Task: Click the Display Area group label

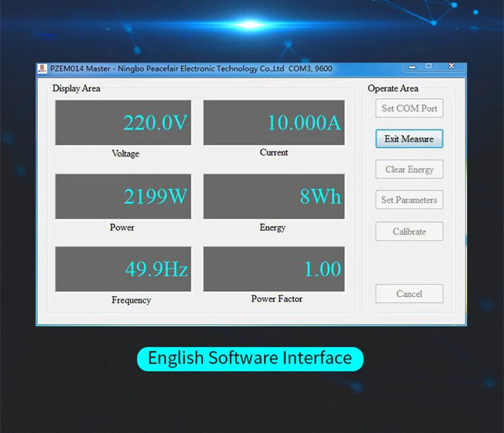Action: tap(77, 88)
